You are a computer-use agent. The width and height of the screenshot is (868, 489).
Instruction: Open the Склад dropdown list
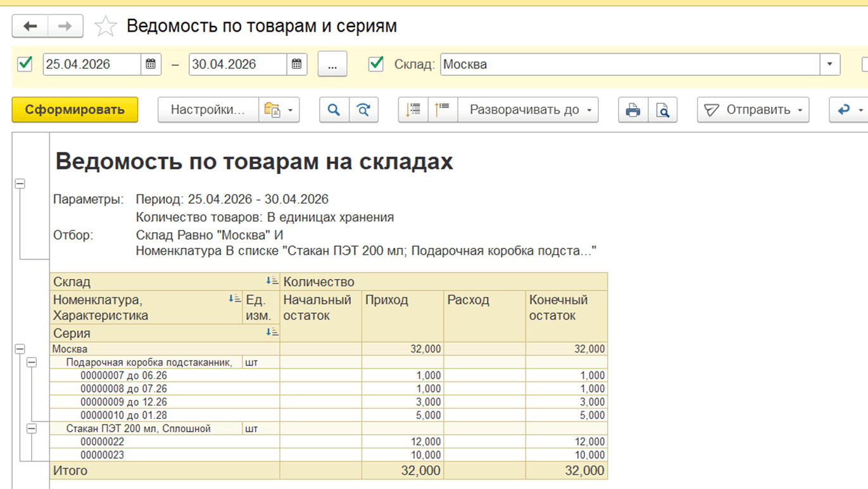[x=829, y=65]
